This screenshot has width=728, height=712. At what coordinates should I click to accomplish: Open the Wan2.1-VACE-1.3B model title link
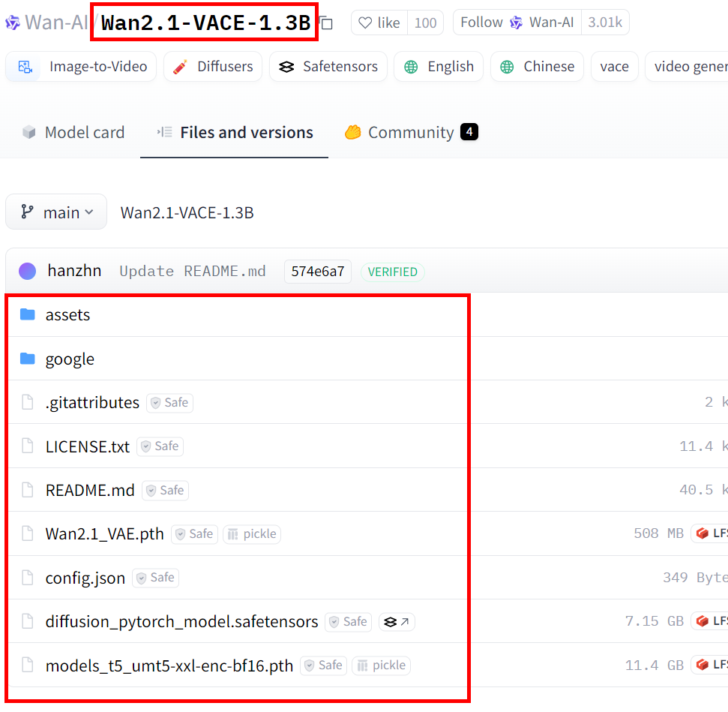coord(205,23)
